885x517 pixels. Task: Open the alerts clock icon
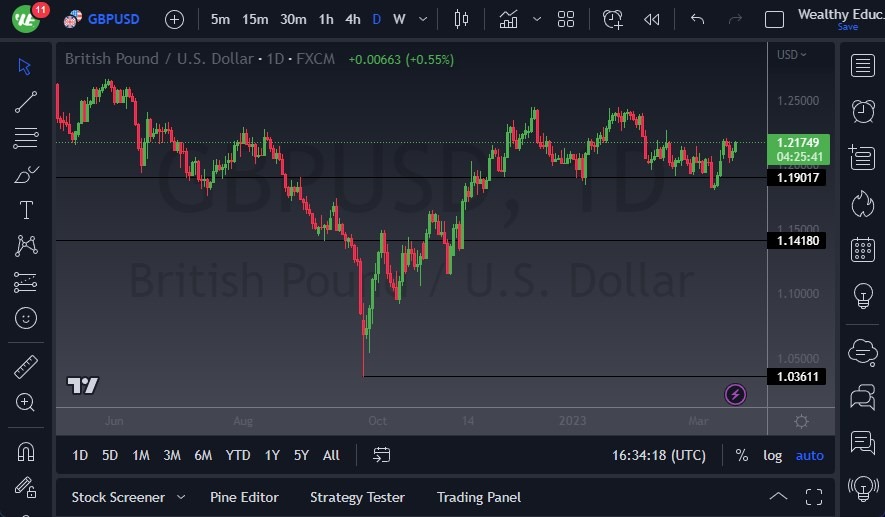point(862,110)
